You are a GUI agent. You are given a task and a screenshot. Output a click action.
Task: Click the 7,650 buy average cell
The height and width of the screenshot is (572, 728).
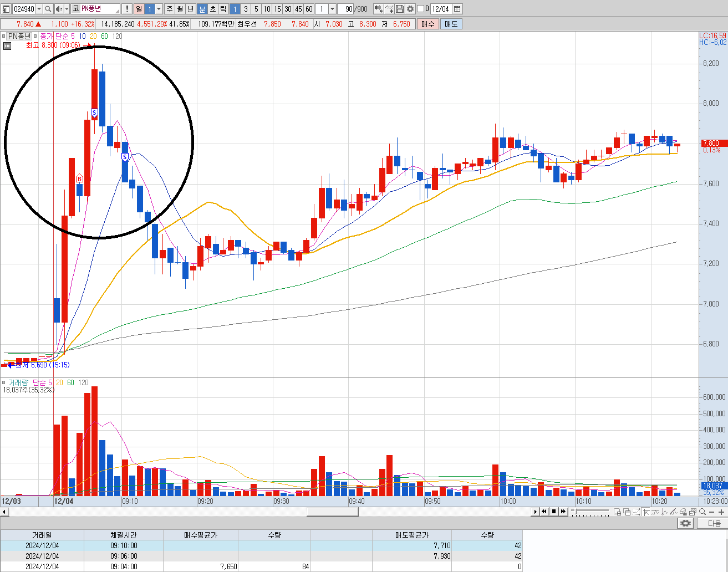(201, 566)
